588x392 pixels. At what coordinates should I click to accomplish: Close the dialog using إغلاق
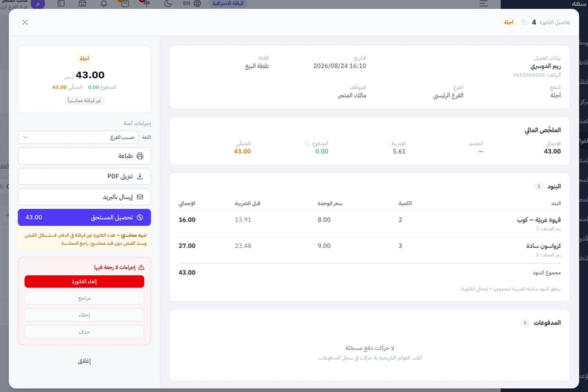pyautogui.click(x=85, y=361)
